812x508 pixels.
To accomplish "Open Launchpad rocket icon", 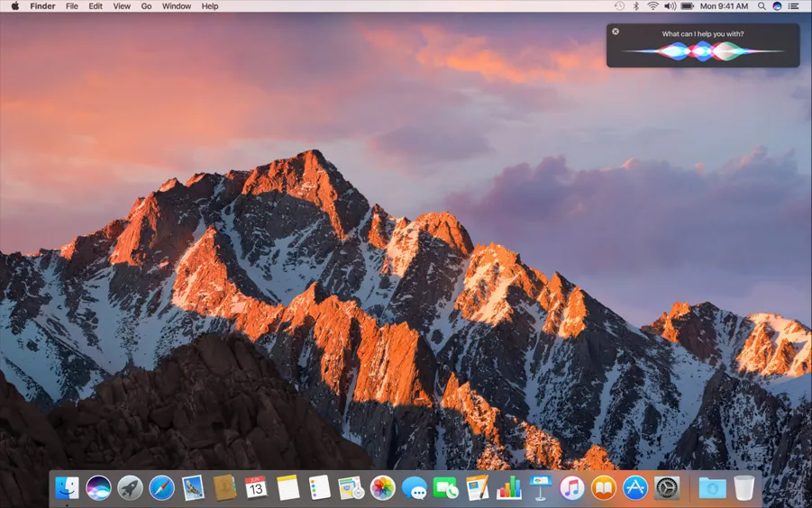I will tap(130, 488).
